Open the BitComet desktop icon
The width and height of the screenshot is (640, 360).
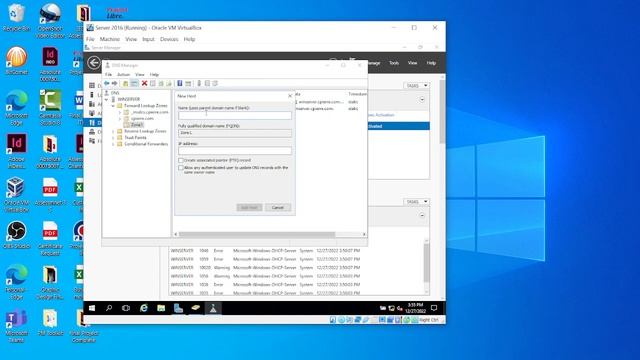point(16,60)
